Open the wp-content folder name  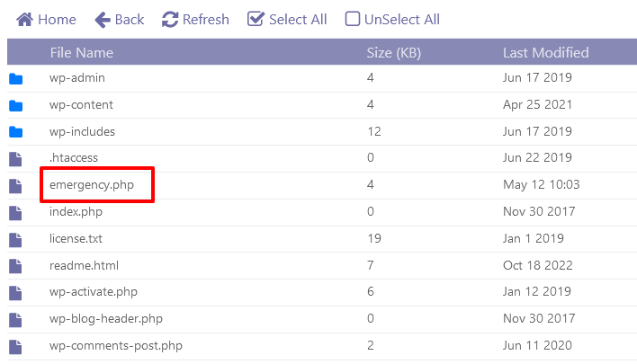tap(81, 104)
